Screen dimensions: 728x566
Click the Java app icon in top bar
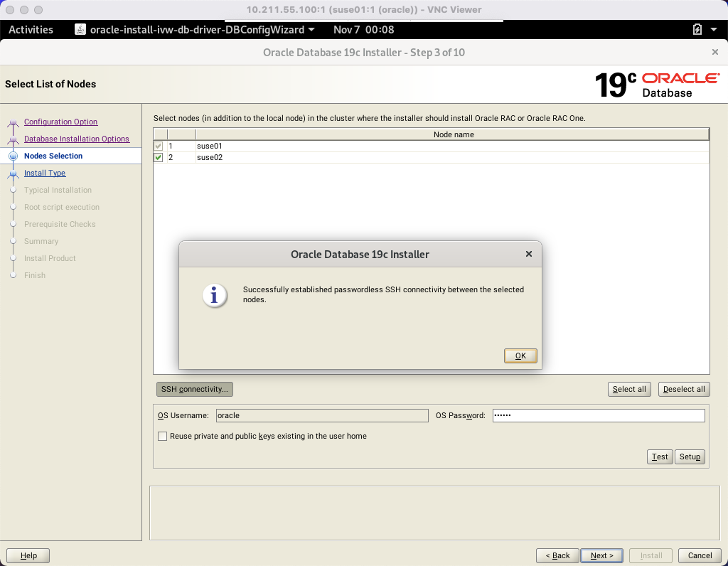[80, 30]
